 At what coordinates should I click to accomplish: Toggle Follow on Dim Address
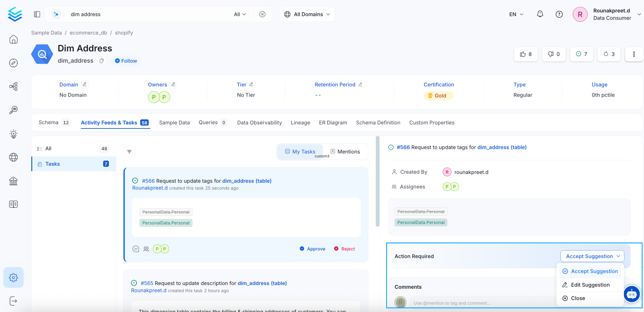click(126, 61)
